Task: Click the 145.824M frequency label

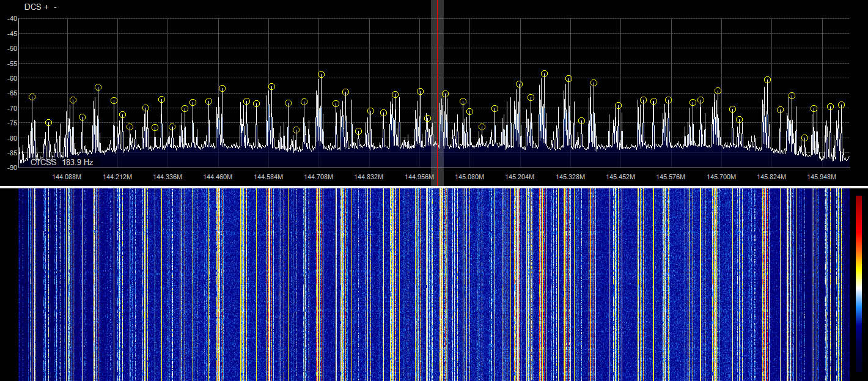Action: pyautogui.click(x=771, y=177)
